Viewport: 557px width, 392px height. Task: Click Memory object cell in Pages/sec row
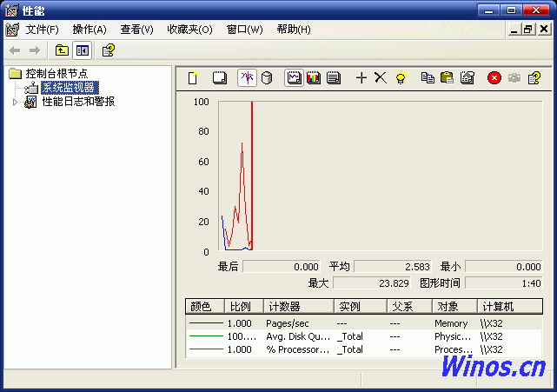point(451,323)
